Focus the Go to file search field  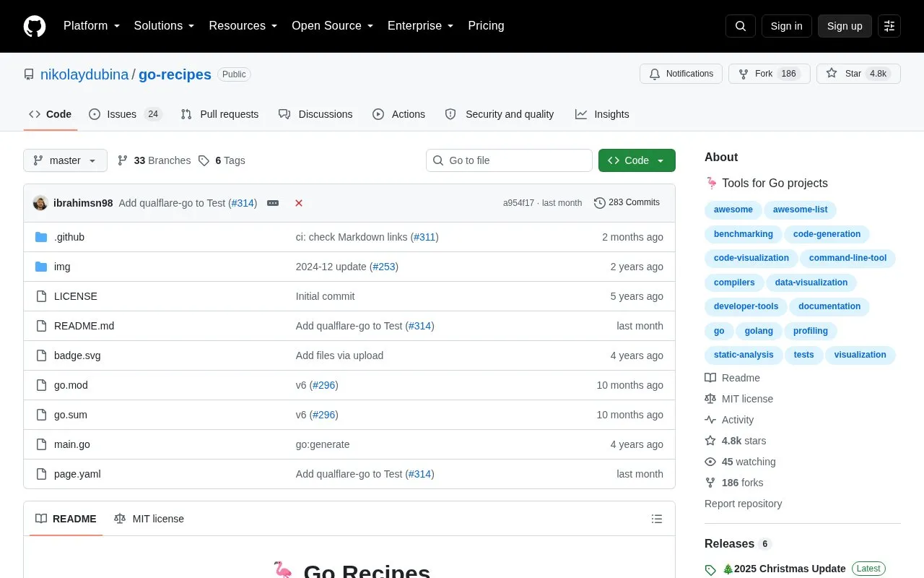[x=509, y=160]
